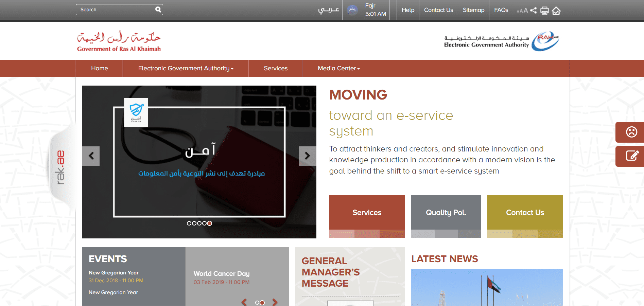Image resolution: width=644 pixels, height=306 pixels.
Task: Click the gold Contact Us tile
Action: pyautogui.click(x=525, y=216)
